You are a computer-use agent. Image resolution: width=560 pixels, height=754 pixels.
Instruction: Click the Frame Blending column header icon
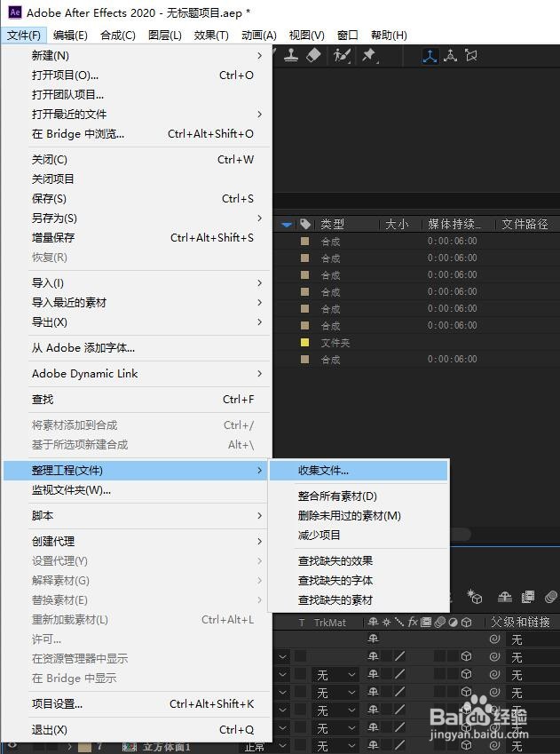(426, 623)
